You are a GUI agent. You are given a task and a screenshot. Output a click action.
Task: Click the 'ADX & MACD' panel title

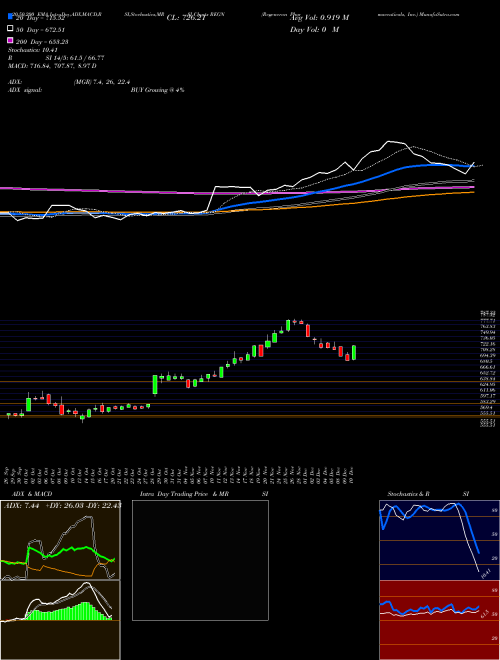pyautogui.click(x=32, y=494)
